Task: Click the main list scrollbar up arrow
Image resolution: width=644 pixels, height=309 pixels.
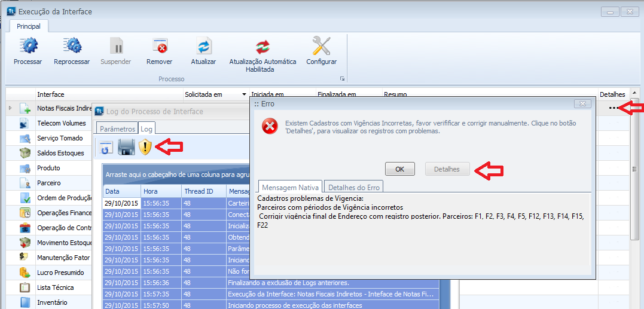Action: [634, 93]
